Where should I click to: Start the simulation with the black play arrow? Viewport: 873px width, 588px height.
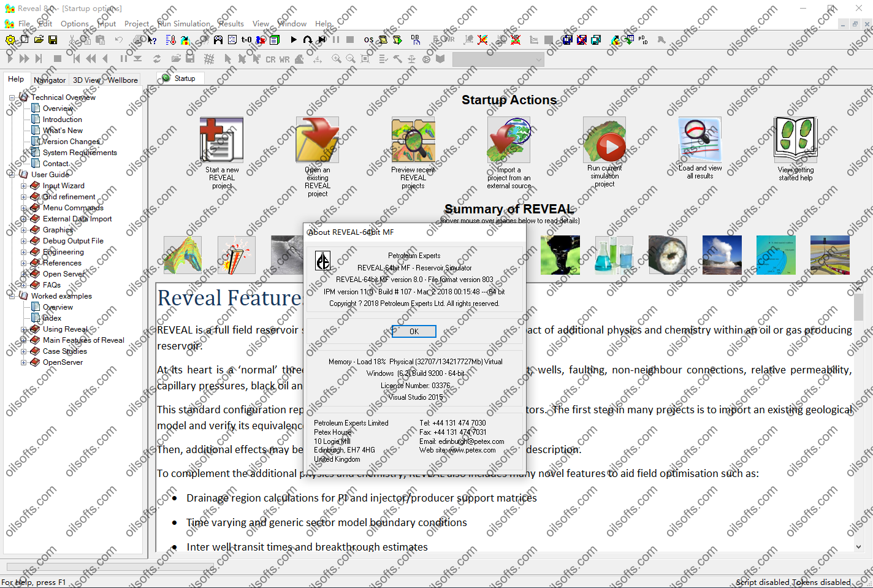[x=294, y=40]
